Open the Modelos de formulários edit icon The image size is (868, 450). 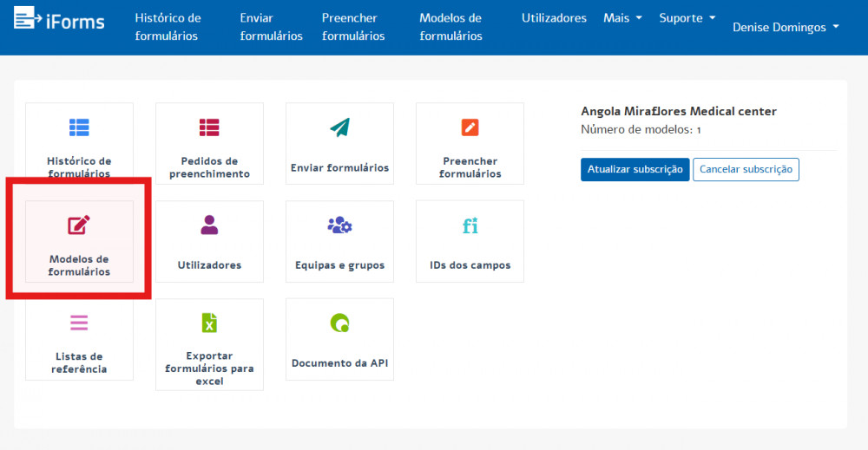point(79,225)
